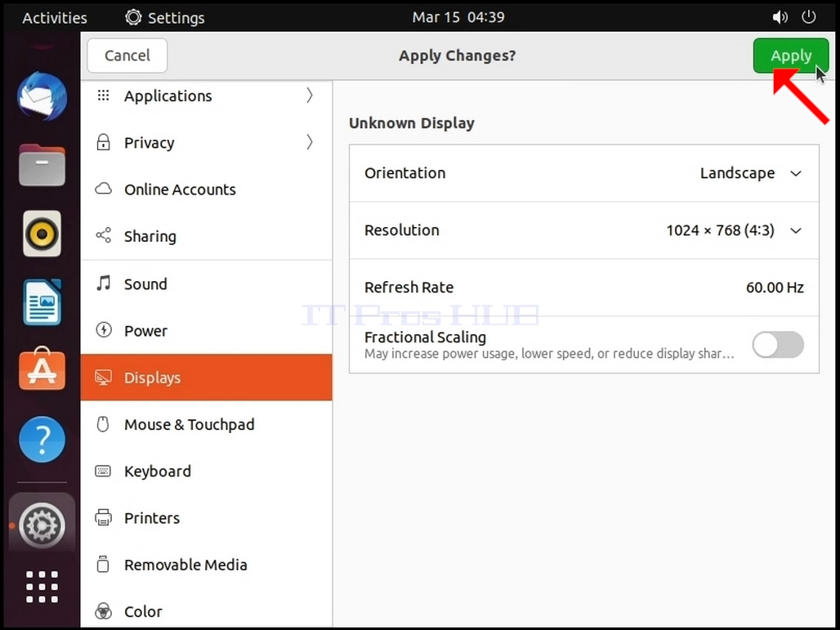This screenshot has height=630, width=840.
Task: Expand the Applications settings chevron
Action: [309, 96]
